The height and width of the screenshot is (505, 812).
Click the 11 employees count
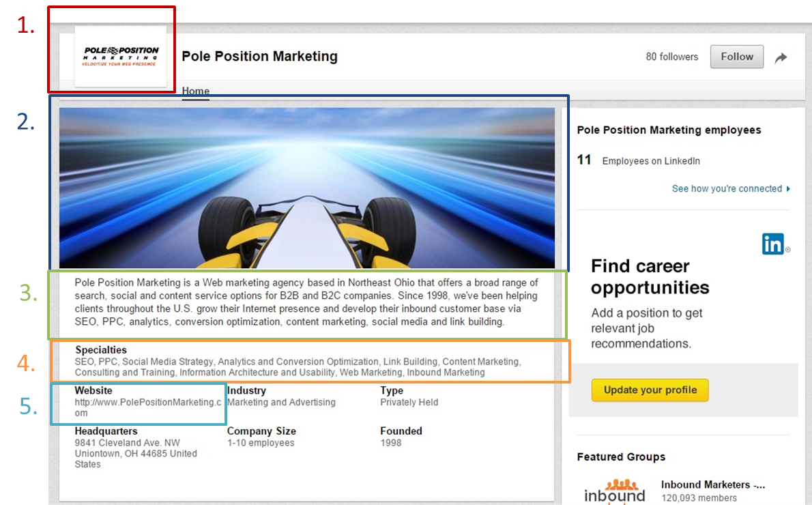coord(584,160)
